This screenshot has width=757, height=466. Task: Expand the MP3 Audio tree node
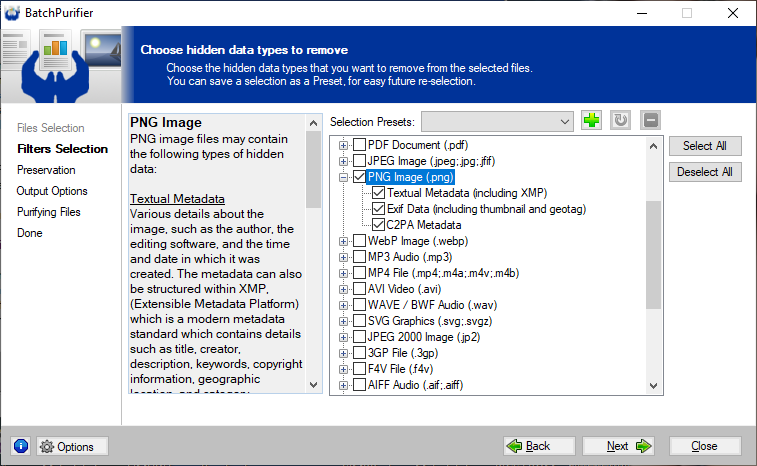pyautogui.click(x=343, y=257)
